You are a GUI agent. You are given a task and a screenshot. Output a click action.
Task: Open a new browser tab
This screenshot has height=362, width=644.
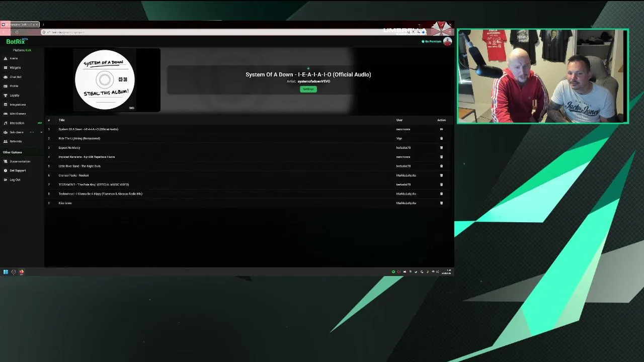43,24
